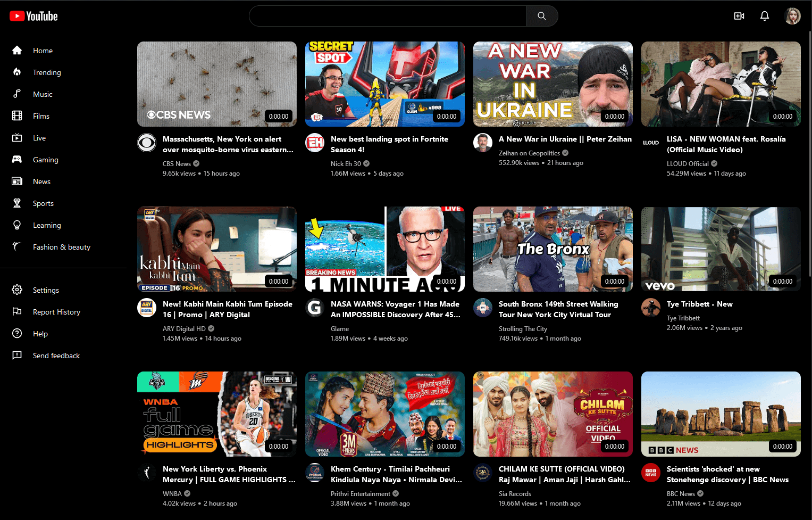Open the Khem Century Timilai Pachheuri thumbnail
The width and height of the screenshot is (812, 520).
coord(385,414)
